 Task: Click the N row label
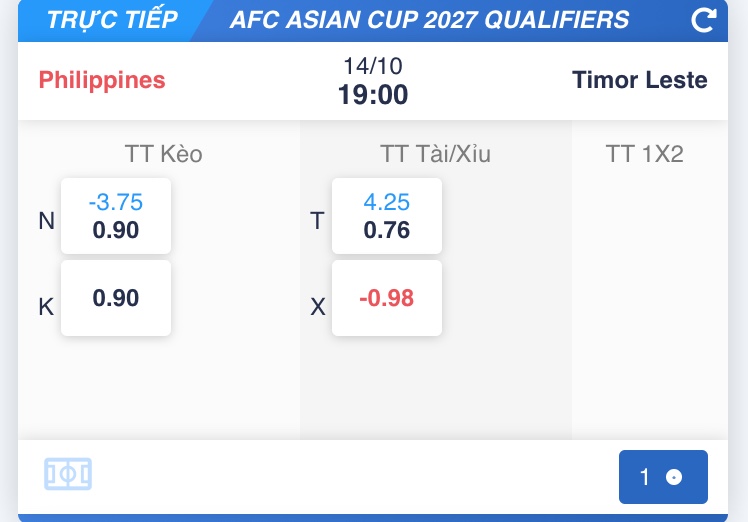click(x=46, y=221)
